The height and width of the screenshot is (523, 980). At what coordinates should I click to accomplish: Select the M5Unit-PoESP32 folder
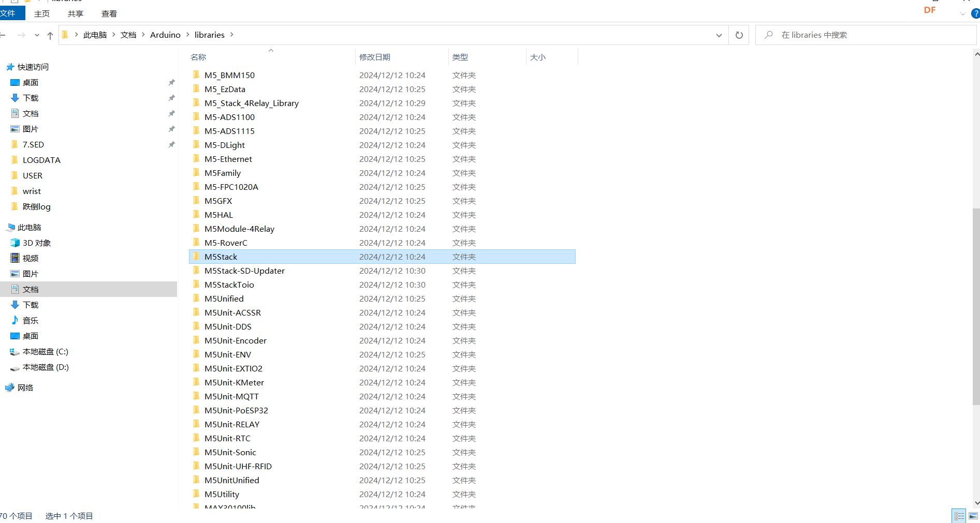point(382,410)
